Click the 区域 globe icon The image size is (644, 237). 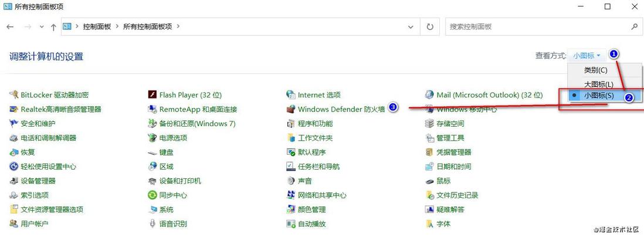pos(152,167)
